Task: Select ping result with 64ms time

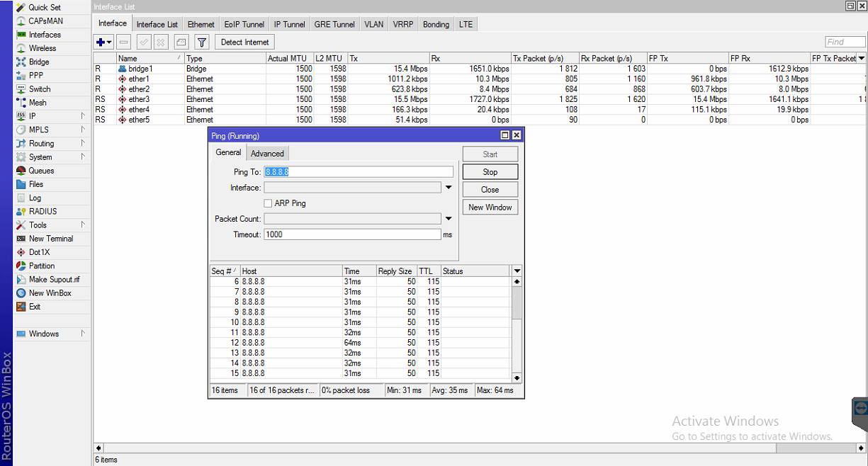Action: pos(360,343)
